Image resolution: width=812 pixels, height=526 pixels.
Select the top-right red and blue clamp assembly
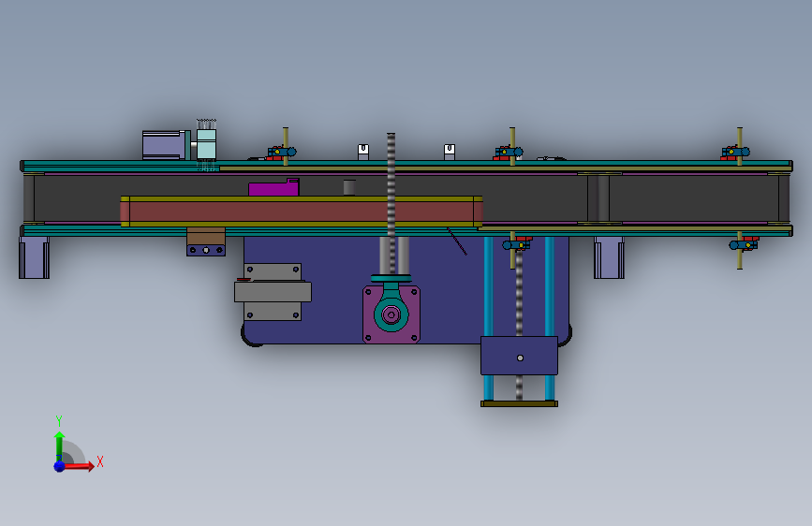pyautogui.click(x=735, y=153)
